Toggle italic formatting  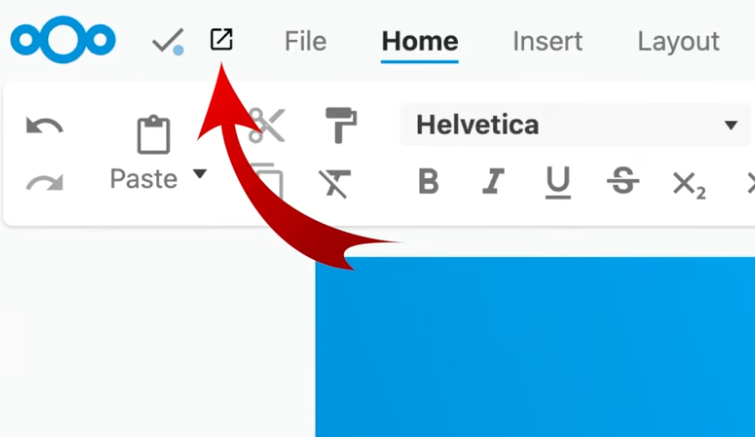[492, 182]
